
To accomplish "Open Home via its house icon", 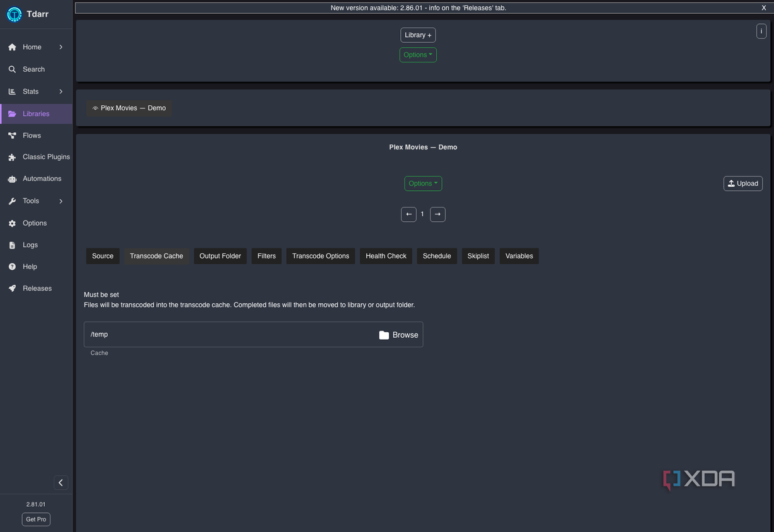I will [12, 47].
